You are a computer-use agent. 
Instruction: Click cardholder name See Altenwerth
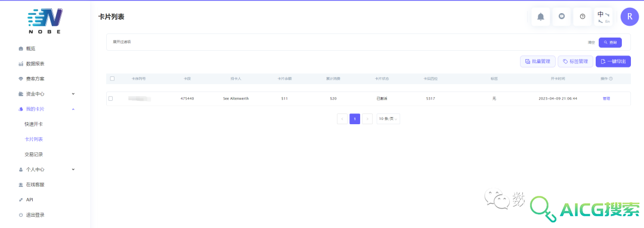[x=236, y=98]
